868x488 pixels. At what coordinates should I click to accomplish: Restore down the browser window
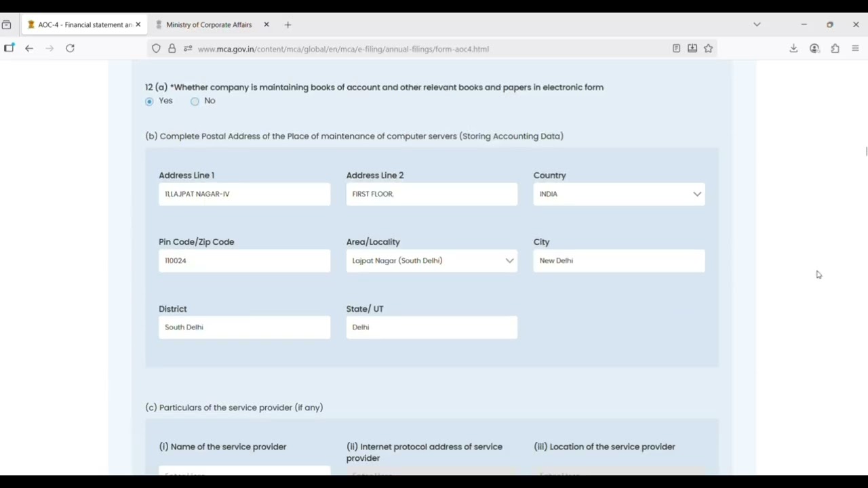coord(829,24)
